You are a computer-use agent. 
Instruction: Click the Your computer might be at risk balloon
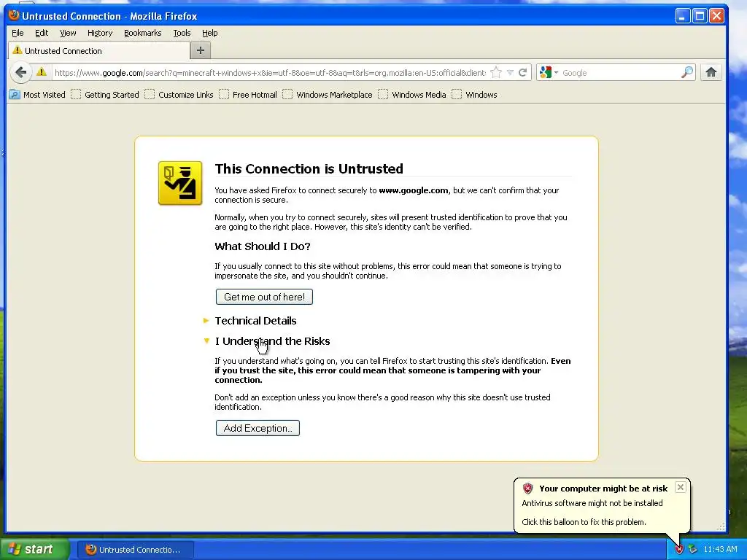click(x=602, y=505)
